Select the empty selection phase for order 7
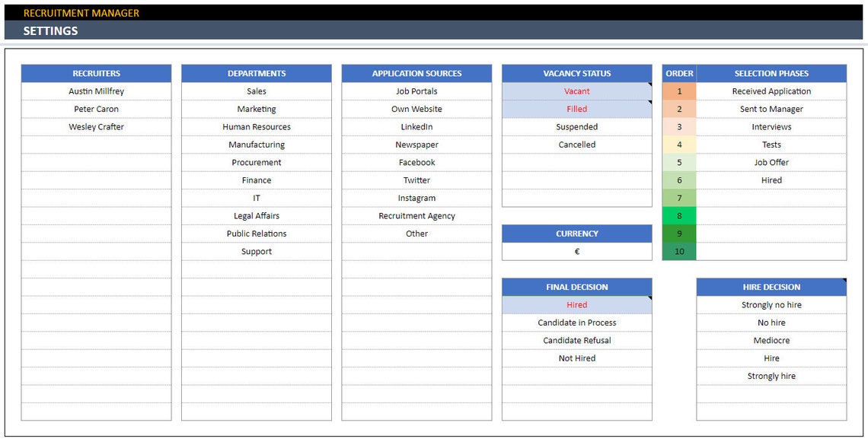Viewport: 868px width, 445px height. (x=771, y=198)
